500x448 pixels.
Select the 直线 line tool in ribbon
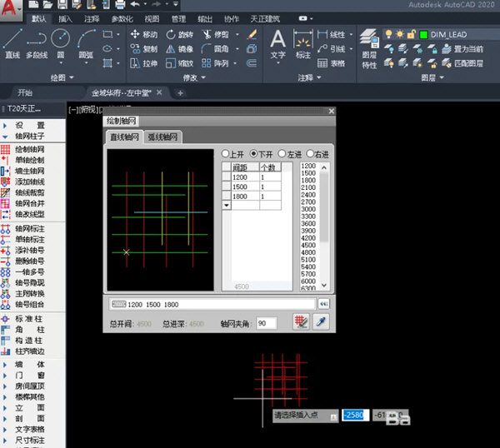[x=12, y=42]
